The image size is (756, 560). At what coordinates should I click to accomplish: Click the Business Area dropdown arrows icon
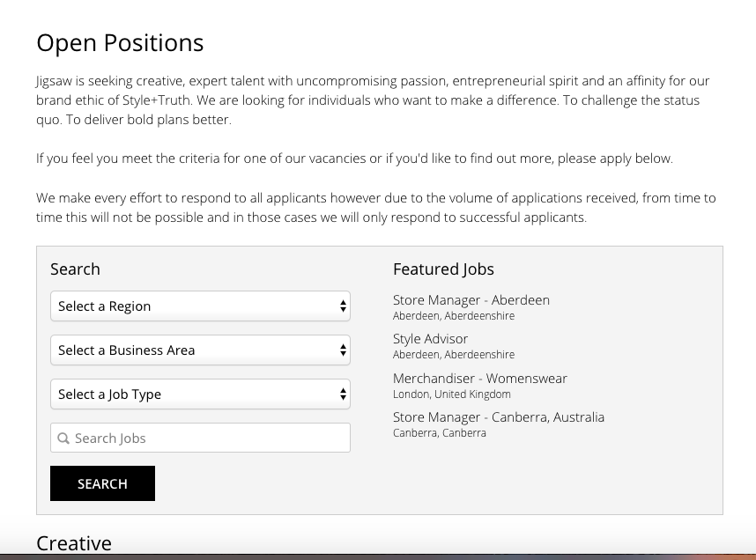click(x=343, y=350)
